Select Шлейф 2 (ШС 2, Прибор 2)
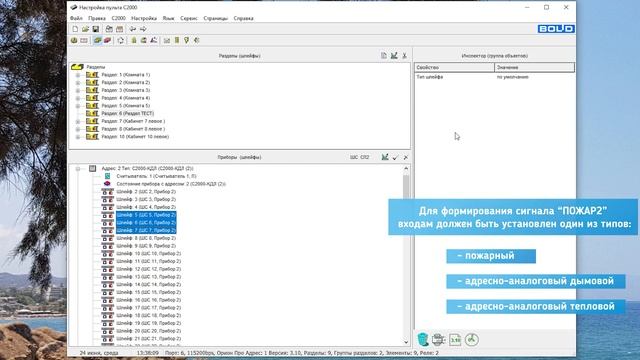This screenshot has height=360, width=640. pyautogui.click(x=146, y=192)
